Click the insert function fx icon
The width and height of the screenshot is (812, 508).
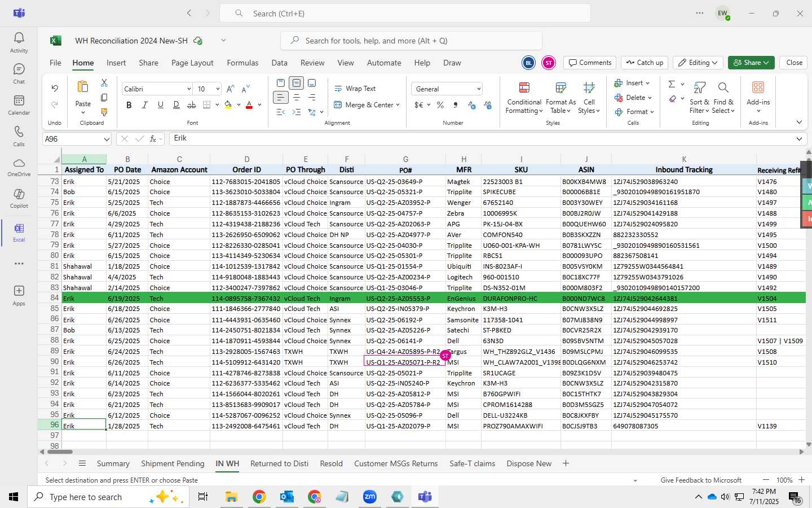[153, 139]
